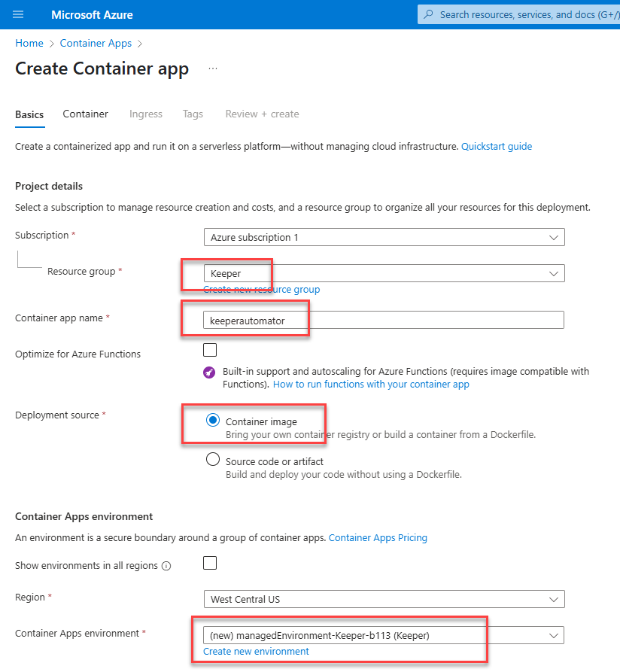Open the ellipsis menu beside page title
The height and width of the screenshot is (672, 620).
(213, 68)
